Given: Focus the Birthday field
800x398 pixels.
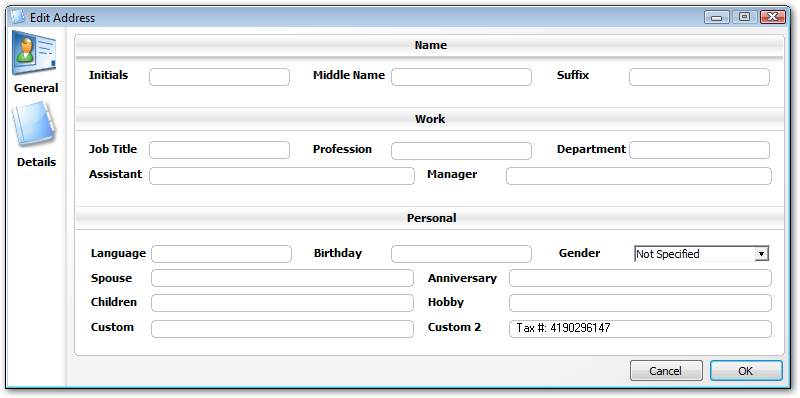Looking at the screenshot, I should pos(461,254).
